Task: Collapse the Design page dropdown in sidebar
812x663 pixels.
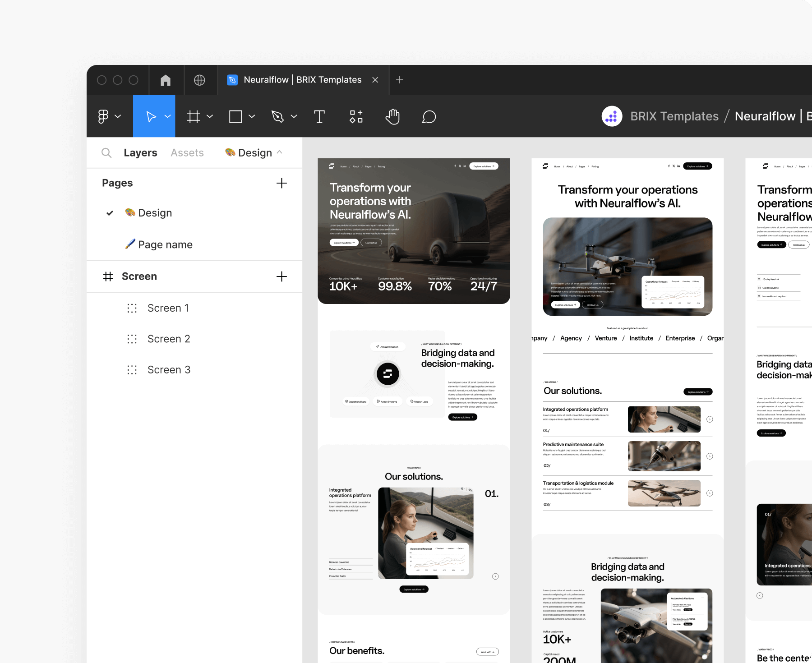Action: coord(280,152)
